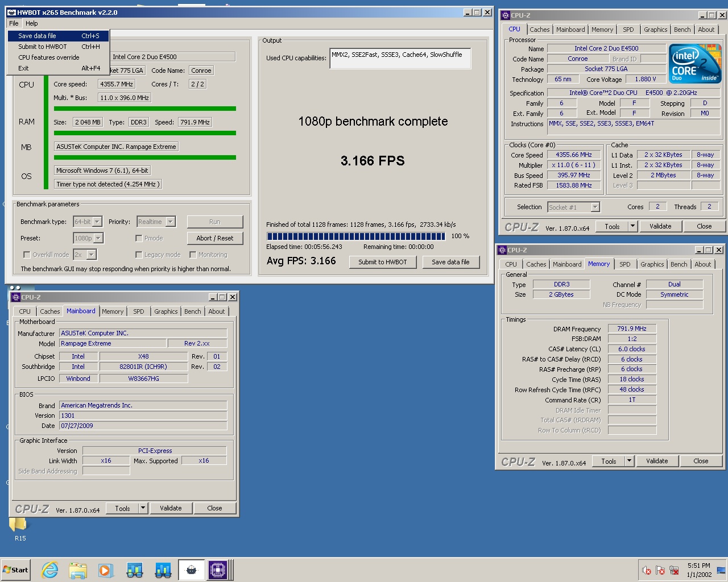
Task: Expand Tools arrow in CPU-Z Mainboard window
Action: [x=143, y=508]
